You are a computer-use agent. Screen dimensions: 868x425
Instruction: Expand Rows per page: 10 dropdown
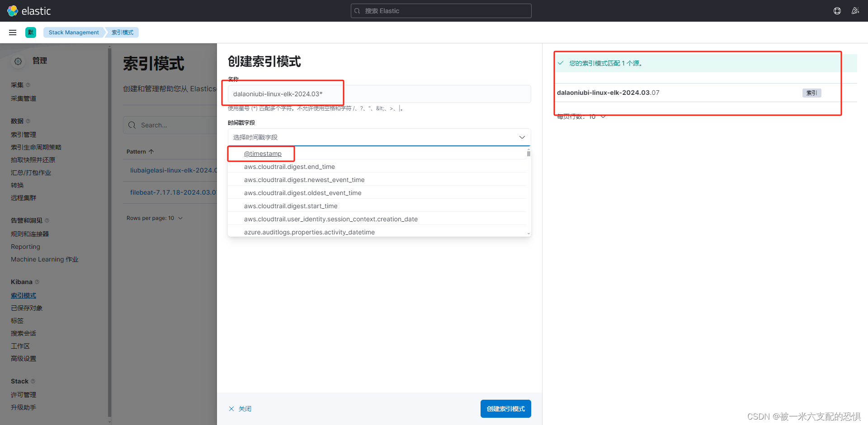(x=155, y=218)
